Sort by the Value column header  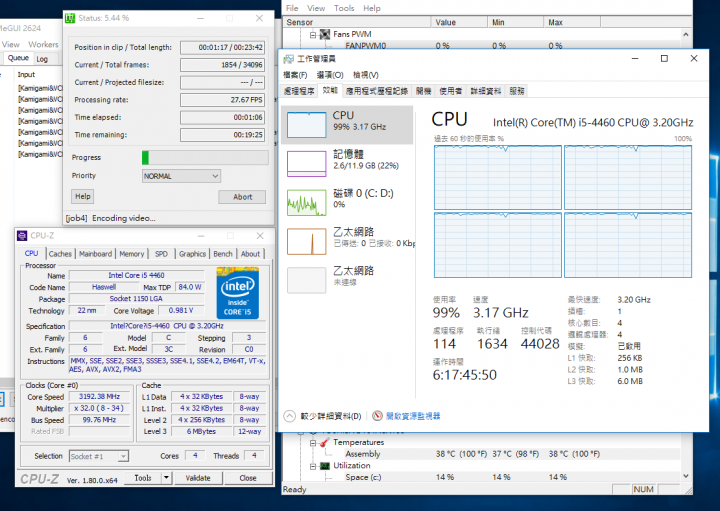[459, 22]
